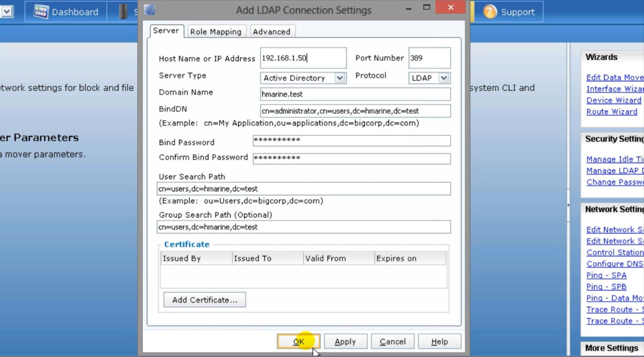Cancel the Add LDAP Connection dialog

[x=392, y=341]
